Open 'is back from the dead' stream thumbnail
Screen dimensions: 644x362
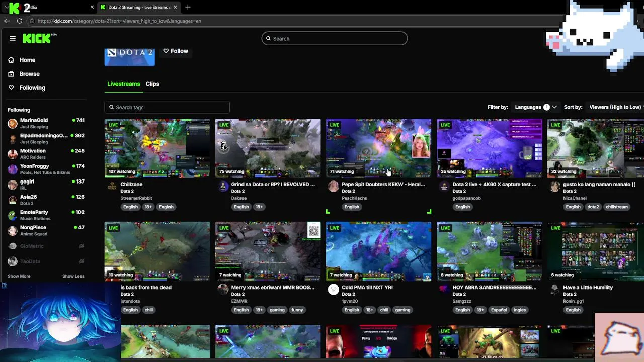pyautogui.click(x=157, y=251)
